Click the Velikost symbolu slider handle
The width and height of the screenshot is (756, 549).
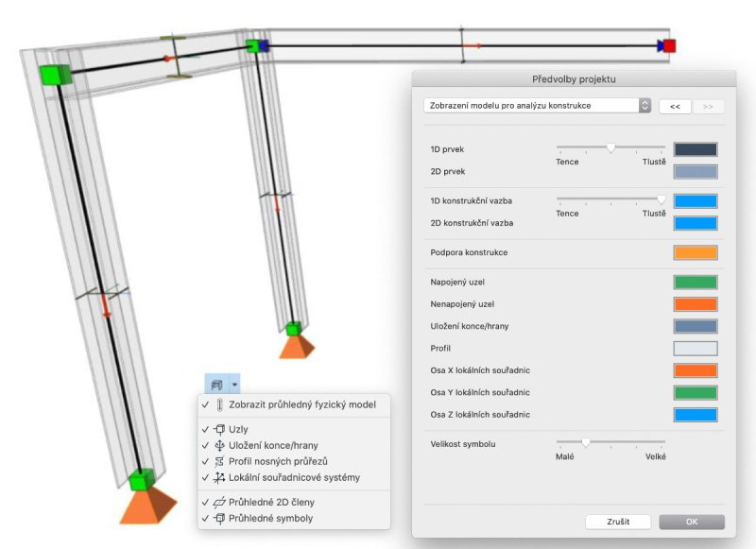coord(585,442)
